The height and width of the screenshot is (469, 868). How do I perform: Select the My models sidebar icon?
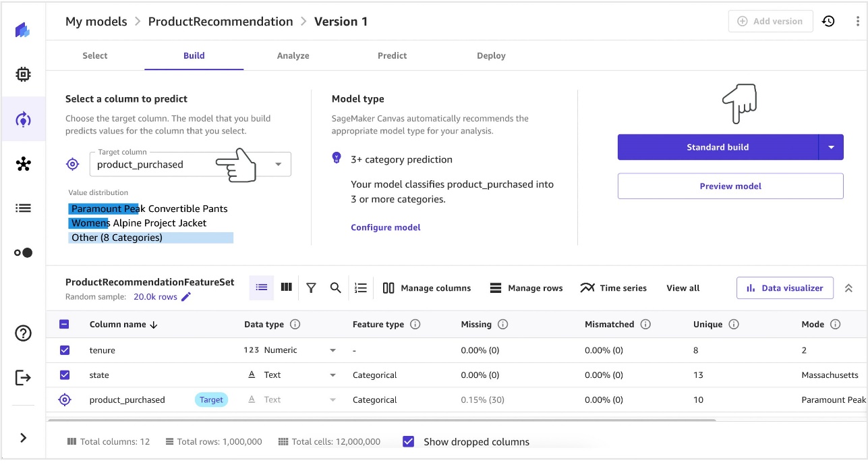pyautogui.click(x=23, y=119)
